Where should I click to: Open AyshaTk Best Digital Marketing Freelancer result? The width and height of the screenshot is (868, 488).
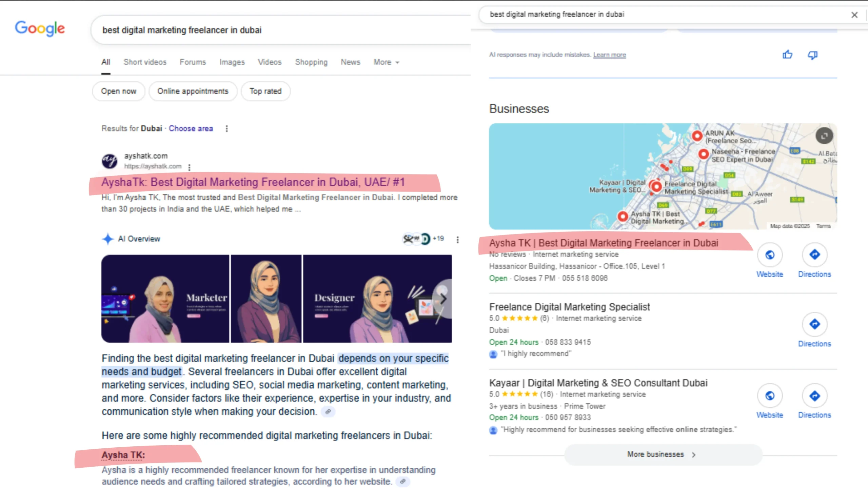(253, 182)
